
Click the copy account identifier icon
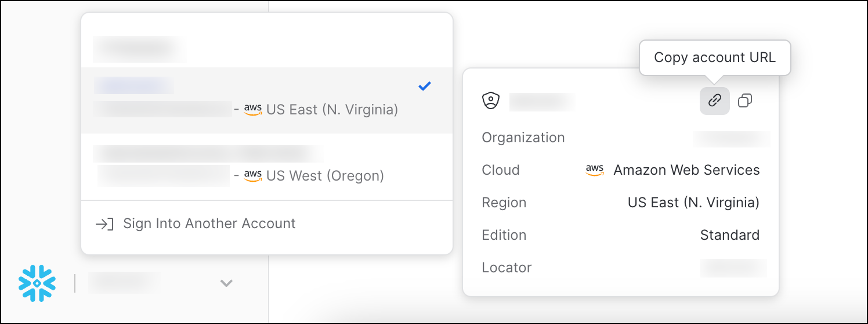[745, 100]
